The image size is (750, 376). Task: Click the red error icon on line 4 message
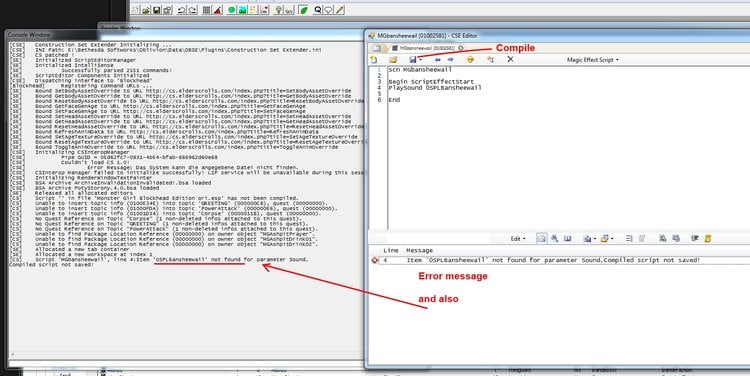coord(375,260)
